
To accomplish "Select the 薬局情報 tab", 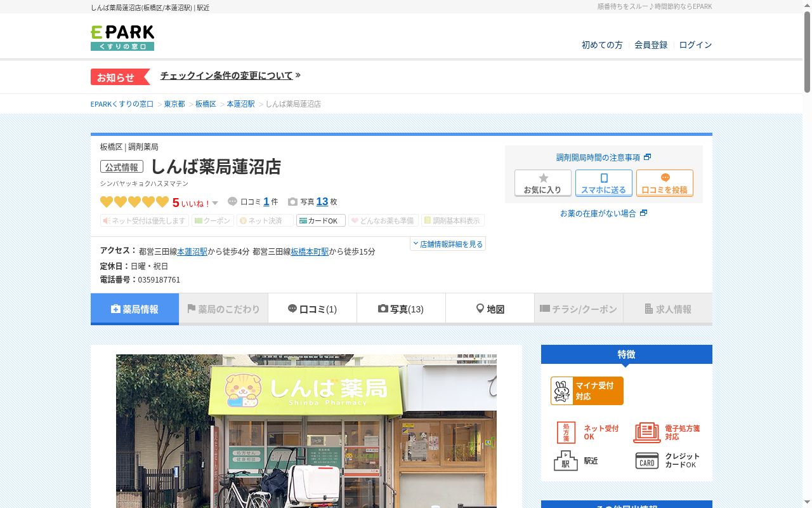I will [x=134, y=309].
